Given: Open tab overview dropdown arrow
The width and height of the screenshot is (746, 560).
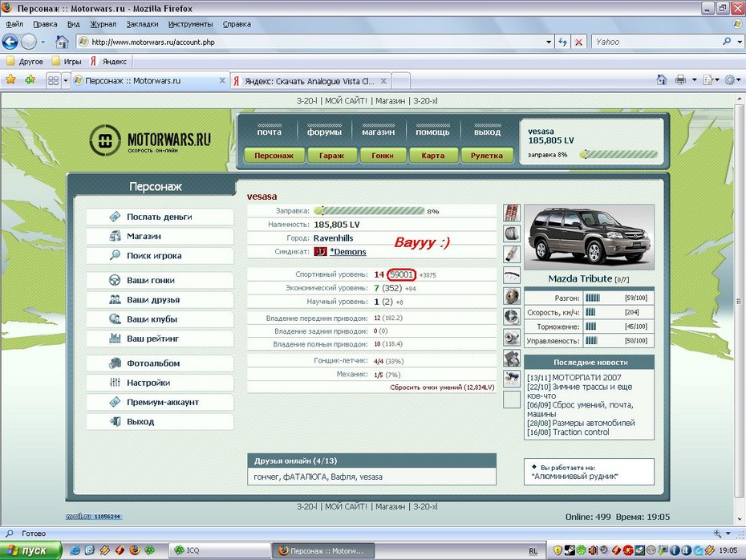Looking at the screenshot, I should coord(66,80).
